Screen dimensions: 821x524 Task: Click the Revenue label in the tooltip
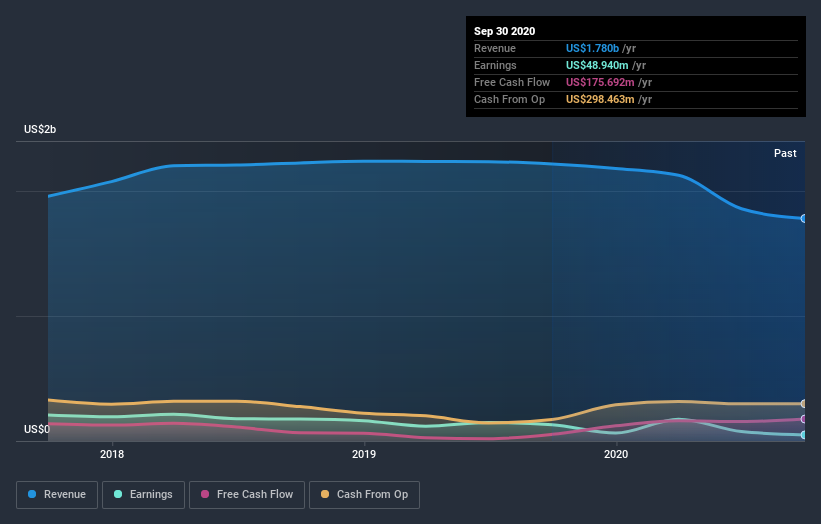pos(495,48)
